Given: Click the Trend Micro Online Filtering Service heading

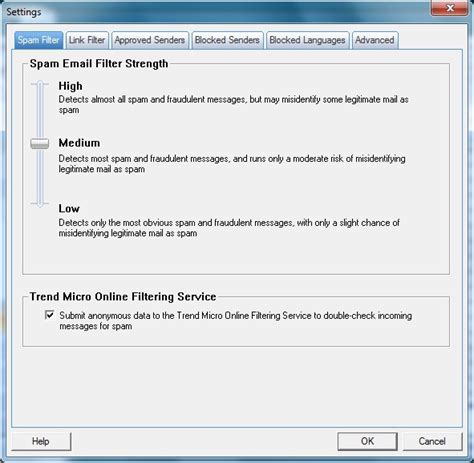Looking at the screenshot, I should [123, 297].
